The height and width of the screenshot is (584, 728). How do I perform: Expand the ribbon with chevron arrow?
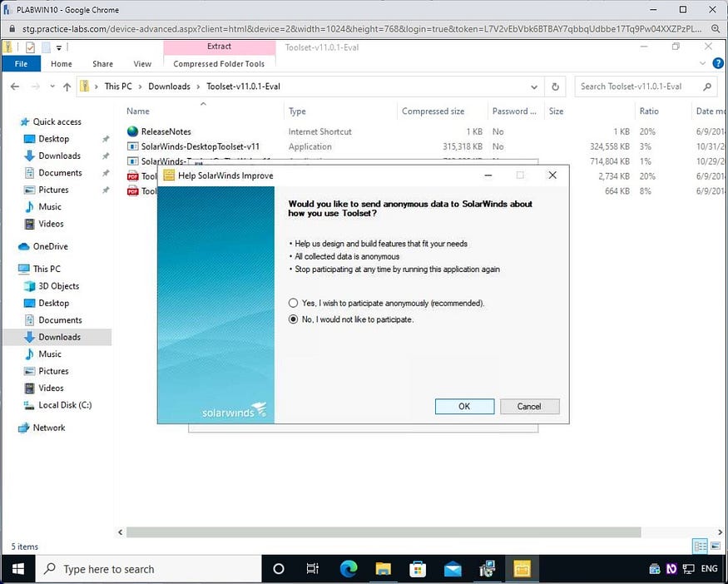coord(702,63)
